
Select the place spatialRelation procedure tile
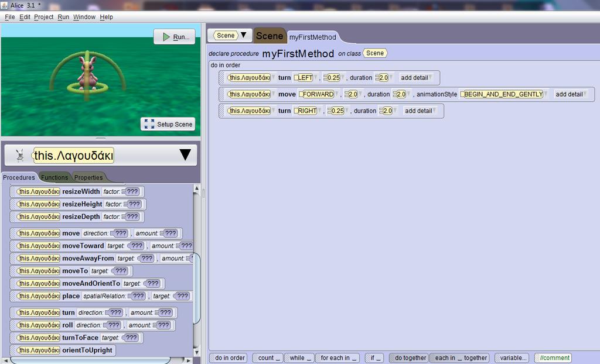pos(101,296)
